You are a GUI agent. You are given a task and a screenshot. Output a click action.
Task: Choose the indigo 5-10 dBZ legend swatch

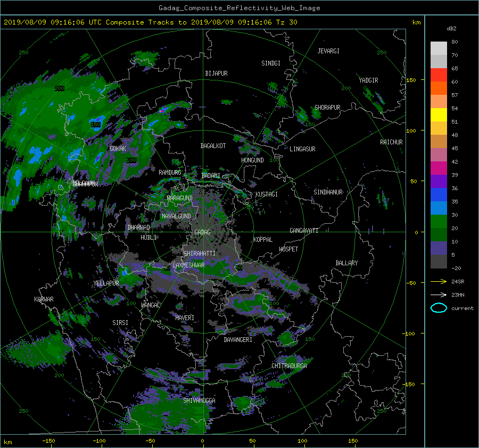click(x=439, y=248)
